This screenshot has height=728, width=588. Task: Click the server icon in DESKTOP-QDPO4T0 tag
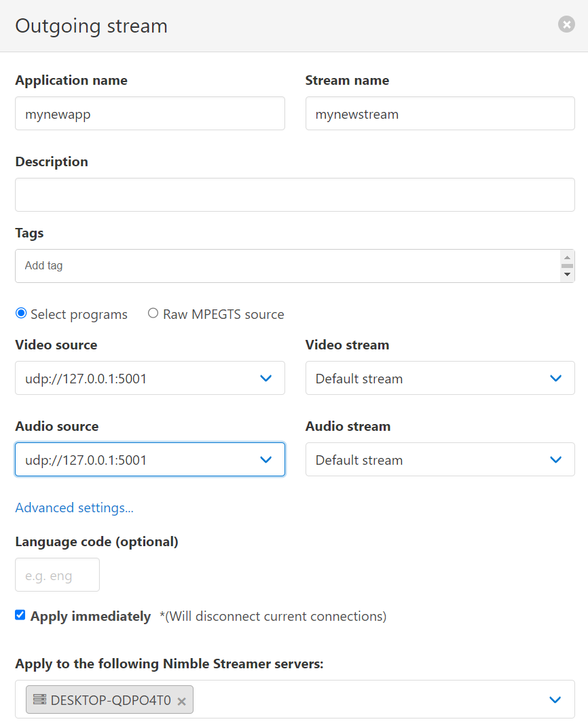[40, 700]
